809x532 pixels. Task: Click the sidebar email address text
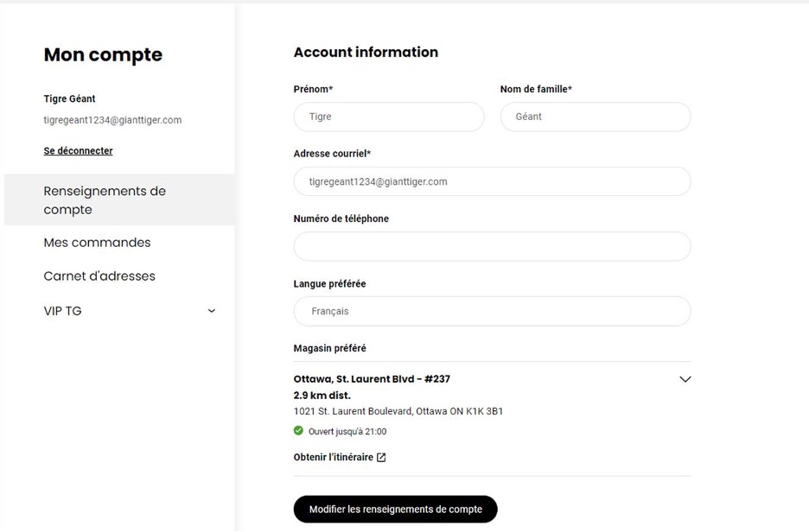[112, 120]
